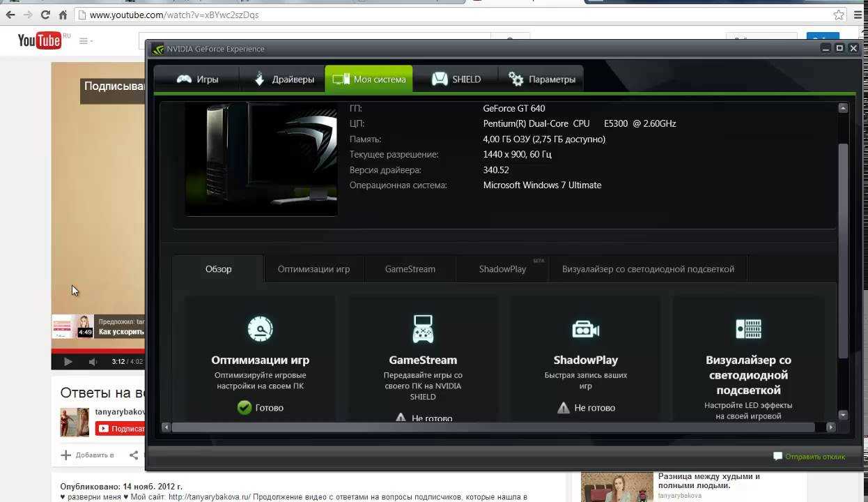Click GameStream's Не готово warning icon
The image size is (868, 502).
click(401, 418)
